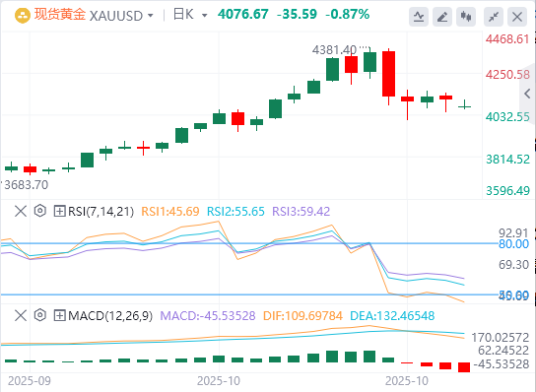Screen dimensions: 536x392
Task: Click the large red bearish candlestick
Action: coord(388,74)
